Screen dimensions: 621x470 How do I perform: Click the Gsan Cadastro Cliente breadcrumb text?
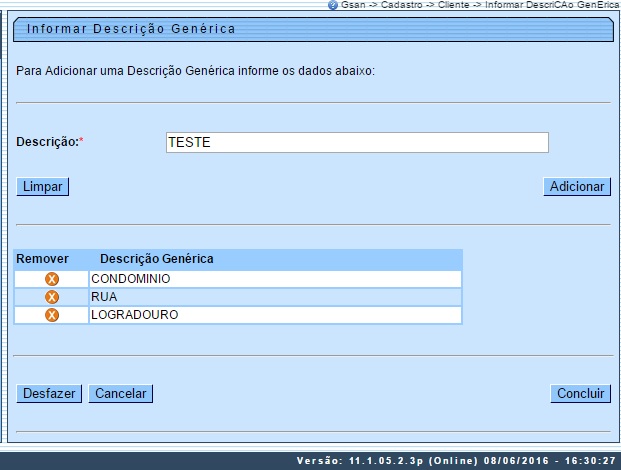pyautogui.click(x=480, y=5)
